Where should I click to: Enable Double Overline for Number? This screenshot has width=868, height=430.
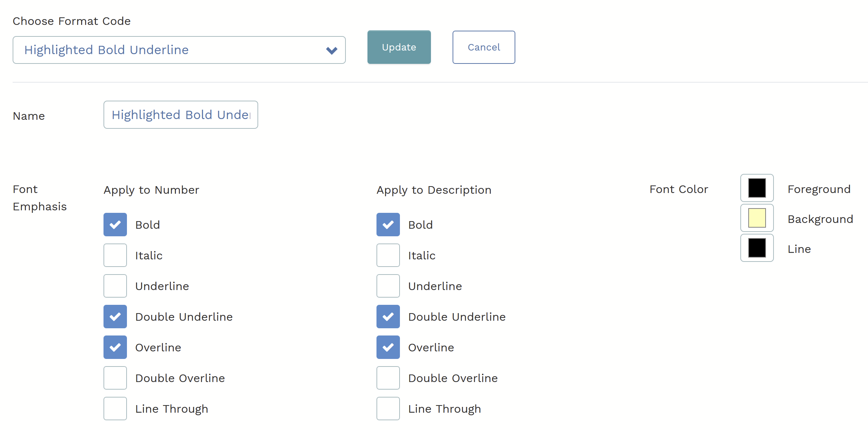tap(115, 378)
